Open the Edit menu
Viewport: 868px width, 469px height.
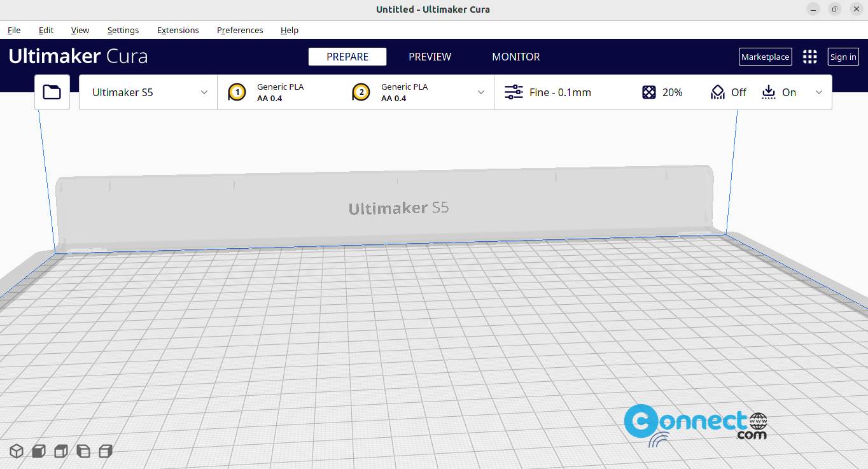pyautogui.click(x=46, y=30)
